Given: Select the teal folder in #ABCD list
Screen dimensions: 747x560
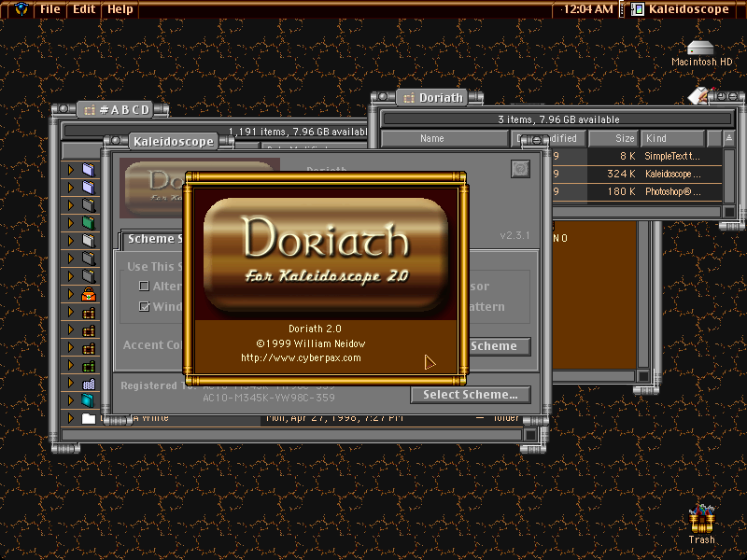Looking at the screenshot, I should click(x=88, y=400).
